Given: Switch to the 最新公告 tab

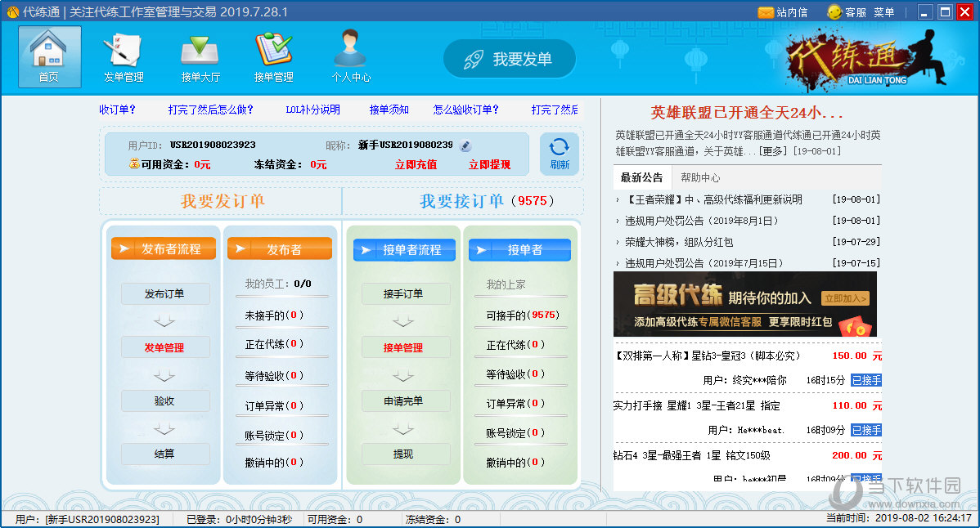Looking at the screenshot, I should pyautogui.click(x=642, y=177).
